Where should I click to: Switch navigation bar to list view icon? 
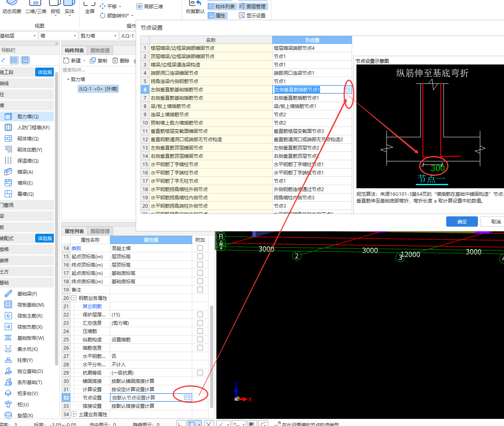(x=14, y=60)
